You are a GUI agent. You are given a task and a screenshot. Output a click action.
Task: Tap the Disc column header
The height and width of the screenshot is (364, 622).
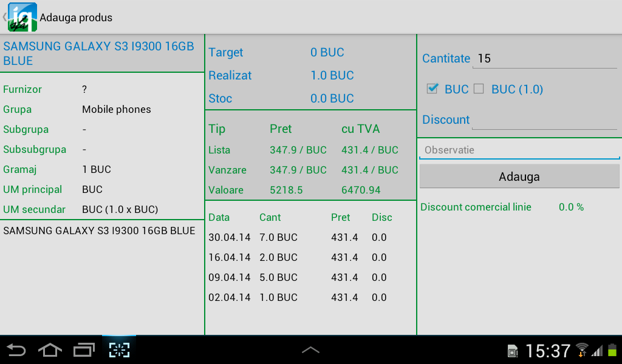[x=382, y=217]
